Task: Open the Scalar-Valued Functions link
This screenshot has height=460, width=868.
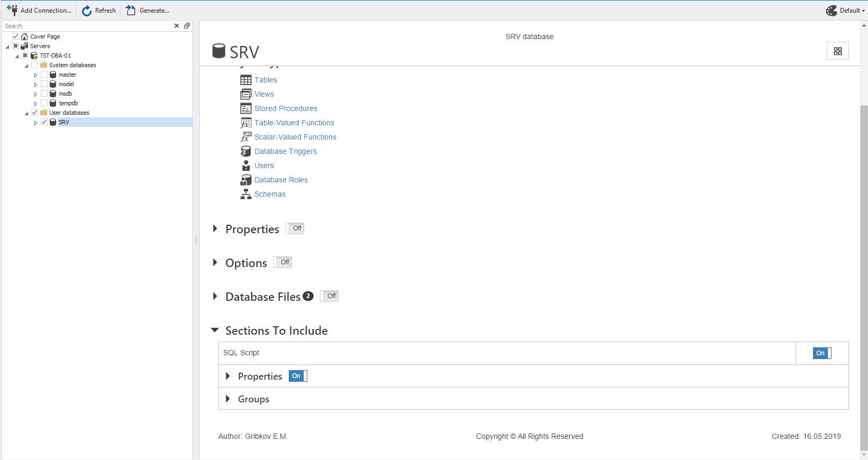Action: [295, 137]
